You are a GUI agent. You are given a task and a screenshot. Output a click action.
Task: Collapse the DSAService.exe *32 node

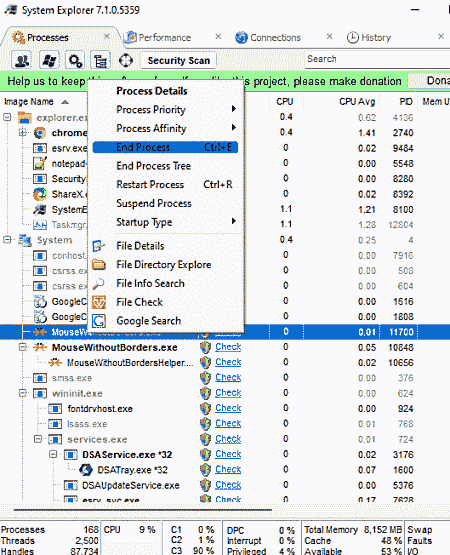(53, 454)
